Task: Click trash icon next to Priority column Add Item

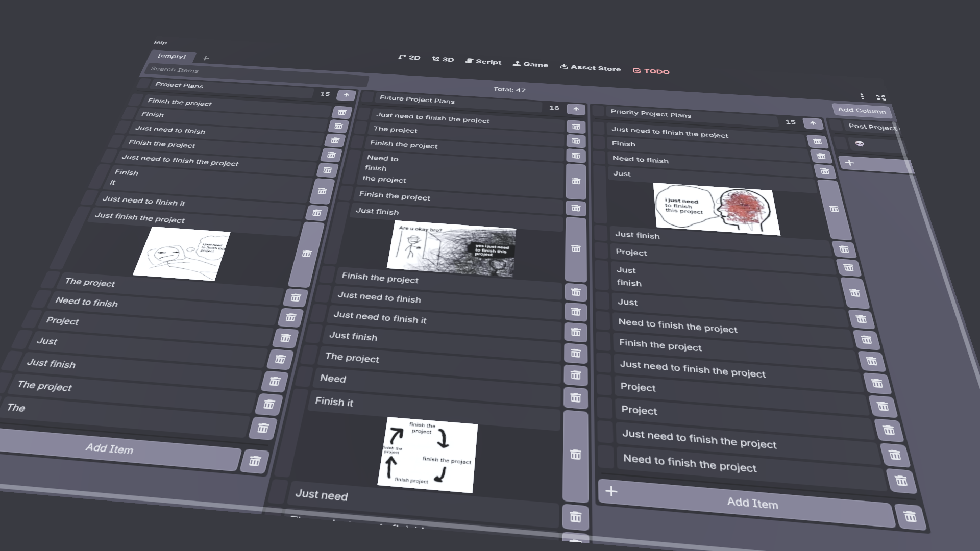Action: [x=910, y=517]
